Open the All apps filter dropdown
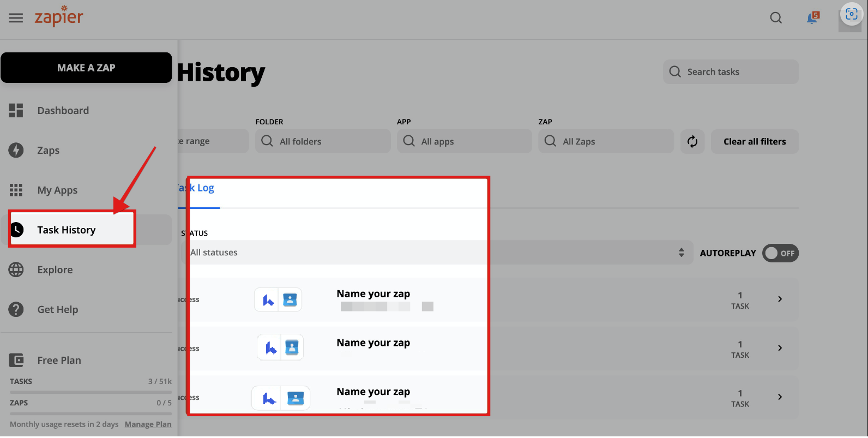This screenshot has width=868, height=438. point(465,142)
